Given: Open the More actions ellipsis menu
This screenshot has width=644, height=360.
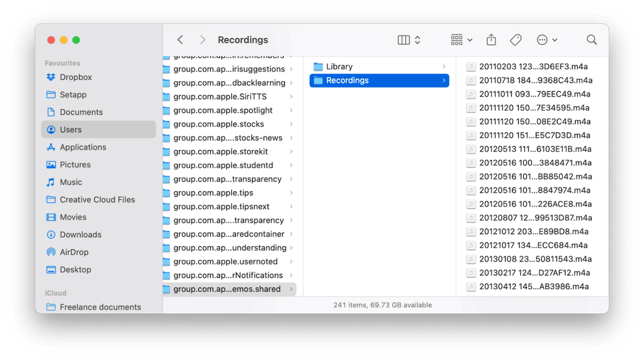Looking at the screenshot, I should pos(547,40).
